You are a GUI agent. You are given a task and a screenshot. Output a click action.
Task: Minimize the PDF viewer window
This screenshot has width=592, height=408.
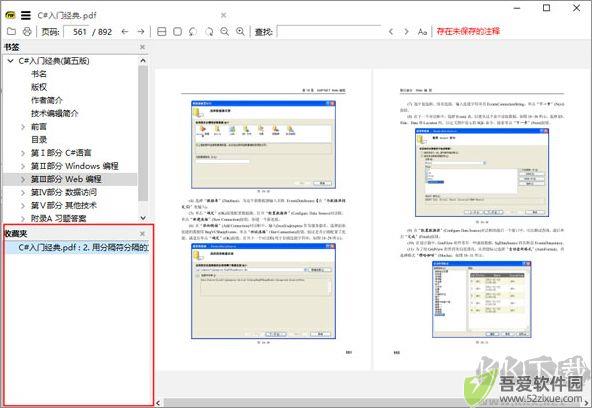point(517,8)
